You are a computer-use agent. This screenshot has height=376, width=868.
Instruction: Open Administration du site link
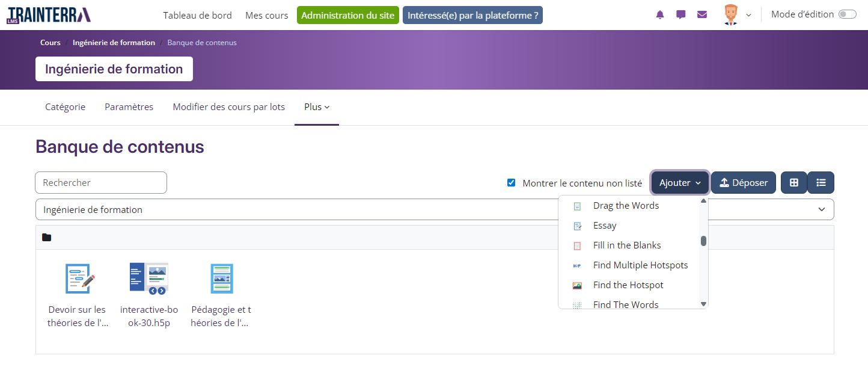(x=348, y=15)
